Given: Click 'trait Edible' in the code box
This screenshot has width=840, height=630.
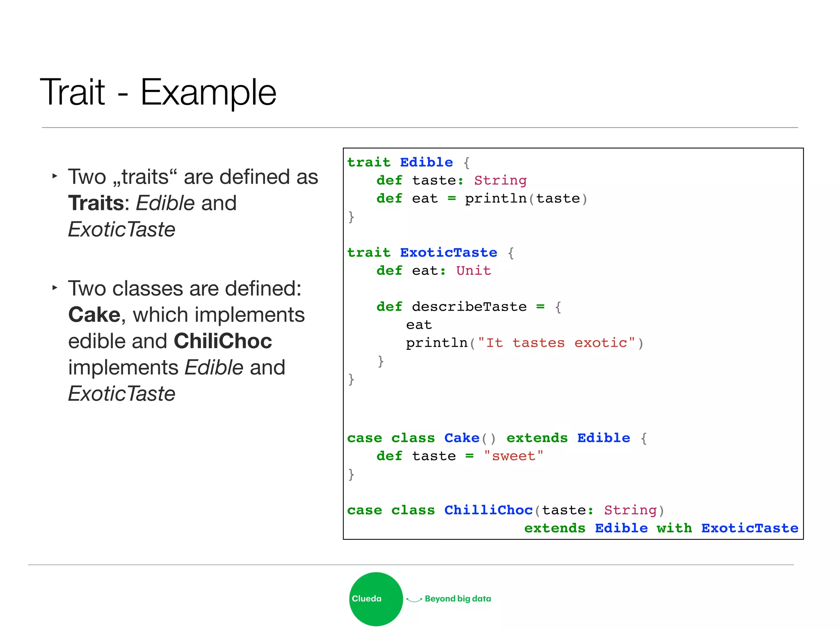Looking at the screenshot, I should tap(400, 162).
